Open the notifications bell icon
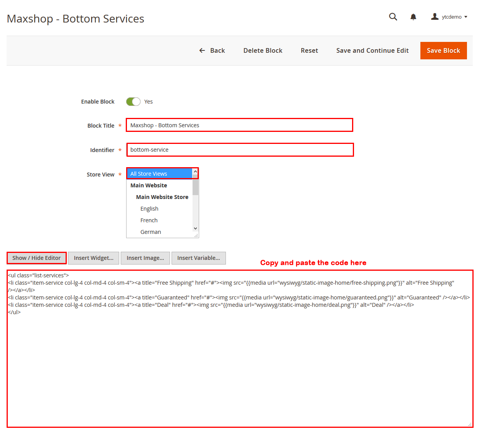 (413, 17)
